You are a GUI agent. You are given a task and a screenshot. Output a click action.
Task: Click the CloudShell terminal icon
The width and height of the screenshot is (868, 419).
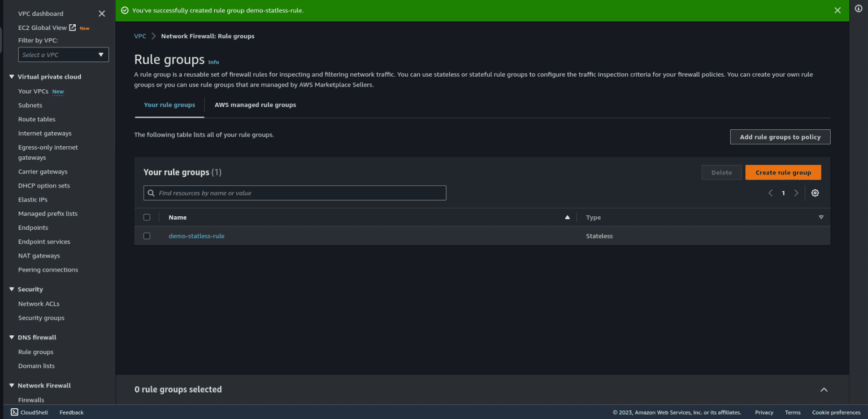(x=15, y=412)
